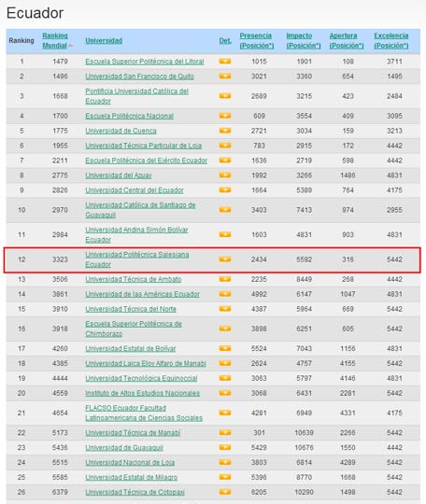Open details icon for Universidad Estatal de Bolívar
The width and height of the screenshot is (426, 504).
click(x=225, y=348)
